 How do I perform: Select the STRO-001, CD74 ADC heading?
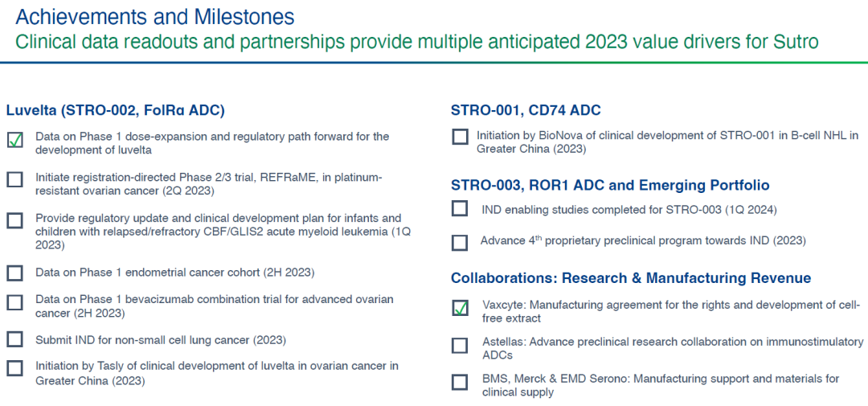(x=526, y=110)
